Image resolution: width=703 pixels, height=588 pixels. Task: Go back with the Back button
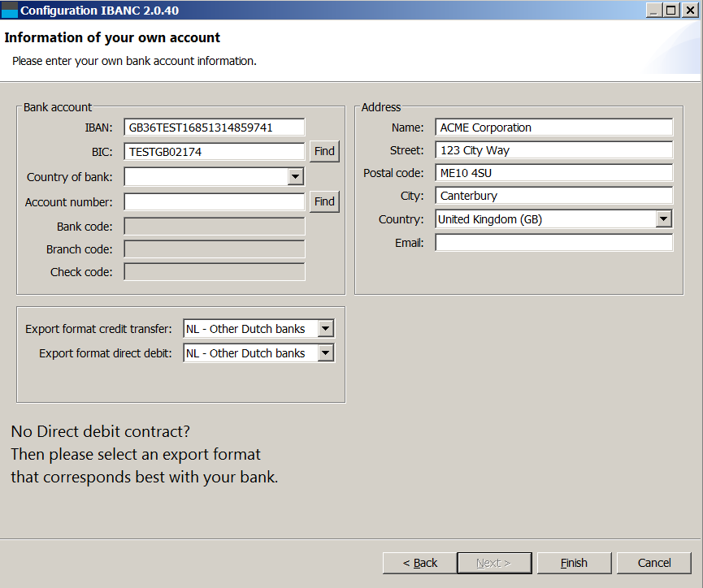pos(420,563)
